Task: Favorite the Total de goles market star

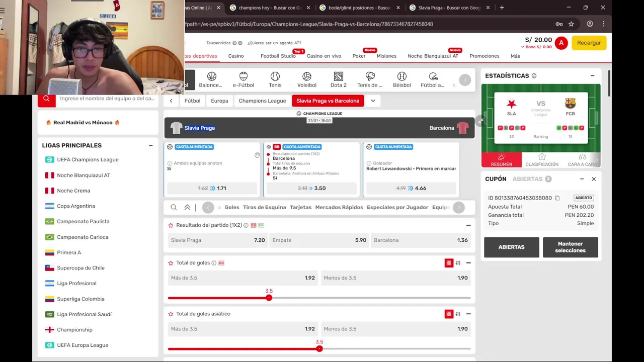Action: [171, 263]
